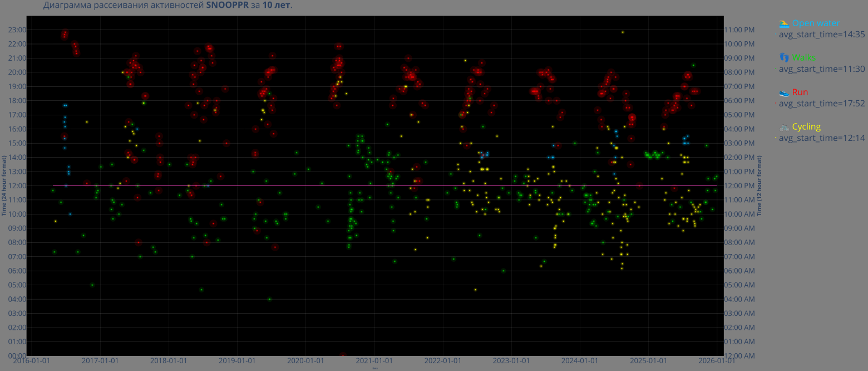Click the running shoe icon beside Run
This screenshot has width=868, height=371.
784,92
